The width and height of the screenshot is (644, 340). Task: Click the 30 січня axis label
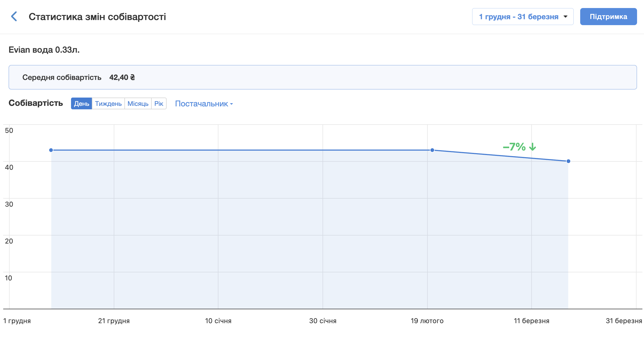[x=323, y=321]
